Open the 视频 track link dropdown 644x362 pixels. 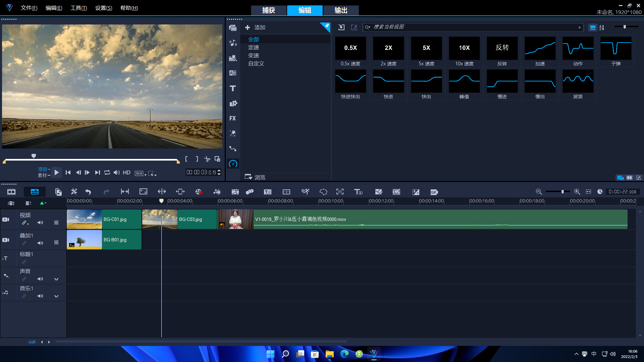click(x=25, y=223)
